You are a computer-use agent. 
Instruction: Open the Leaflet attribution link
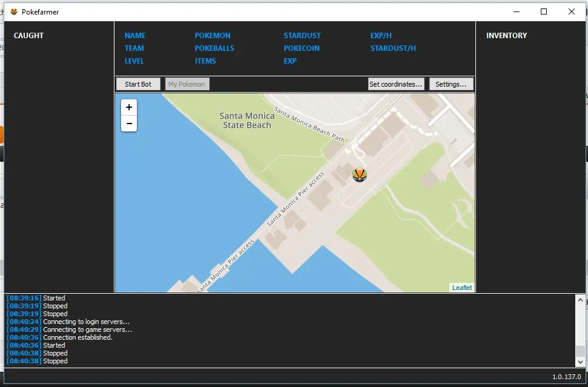pos(462,288)
